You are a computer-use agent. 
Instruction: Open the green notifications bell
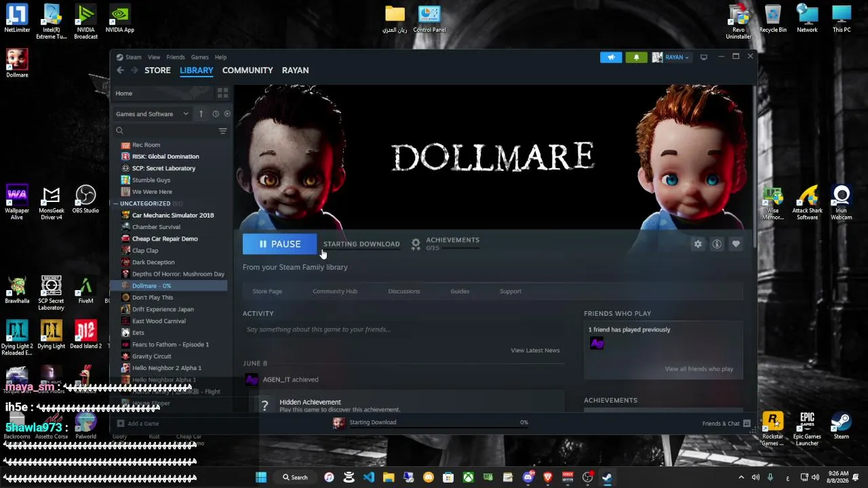(x=636, y=58)
